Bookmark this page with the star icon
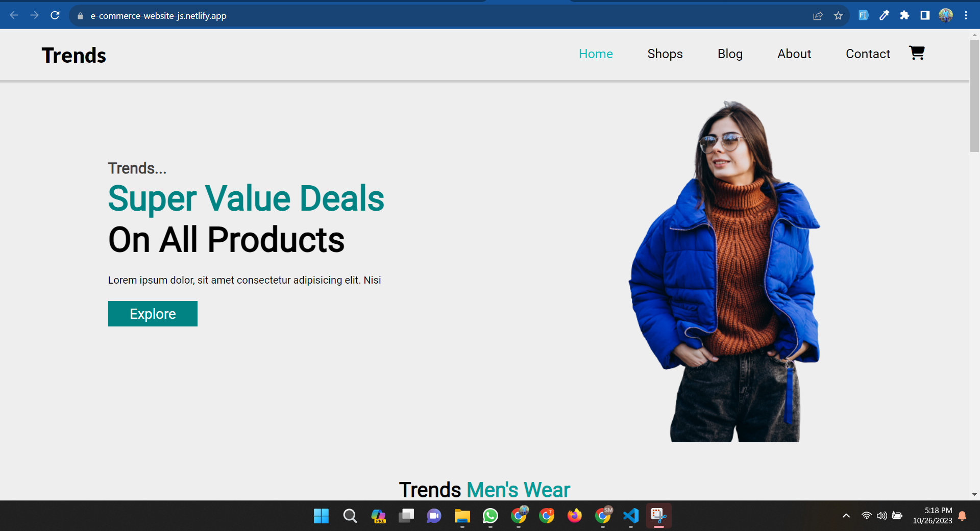Viewport: 980px width, 531px height. (838, 16)
